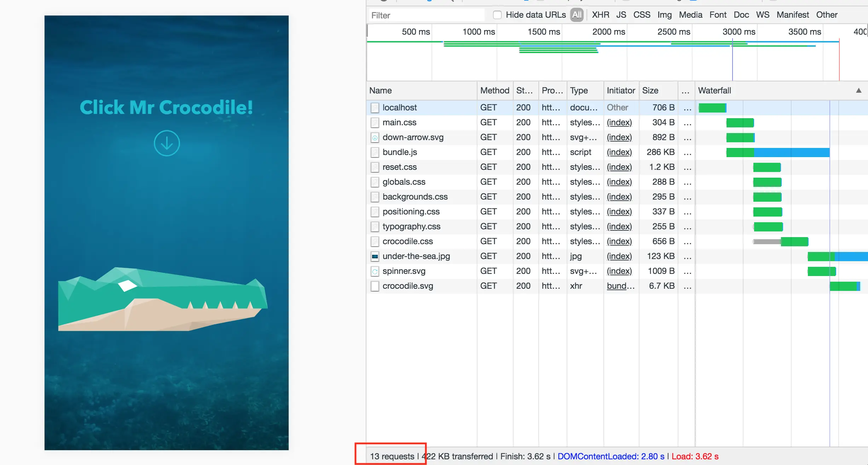Click the down-arrow circle icon on the page

point(167,143)
